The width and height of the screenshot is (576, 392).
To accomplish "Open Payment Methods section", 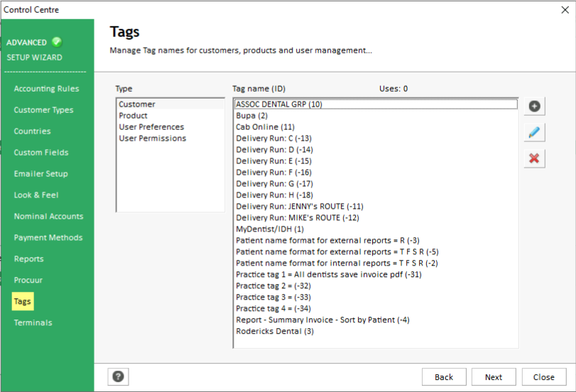I will (48, 238).
